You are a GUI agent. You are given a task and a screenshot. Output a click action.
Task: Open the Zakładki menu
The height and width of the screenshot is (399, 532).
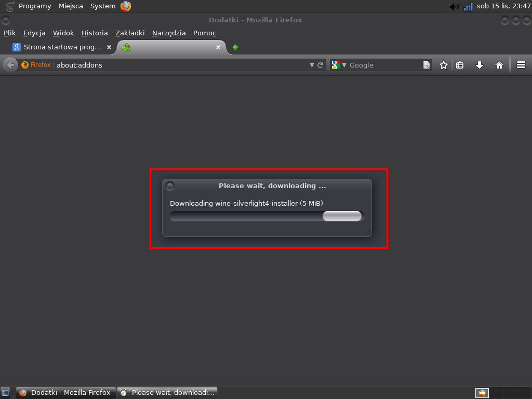(130, 33)
